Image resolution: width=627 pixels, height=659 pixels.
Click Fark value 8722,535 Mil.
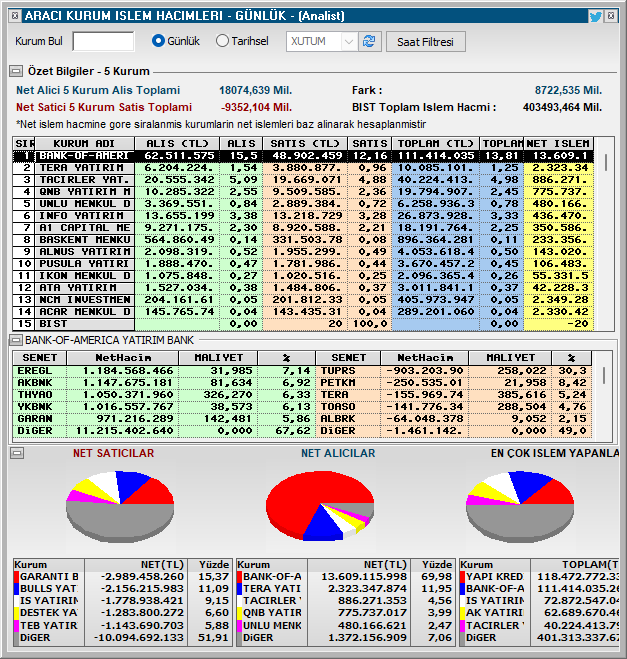point(568,90)
